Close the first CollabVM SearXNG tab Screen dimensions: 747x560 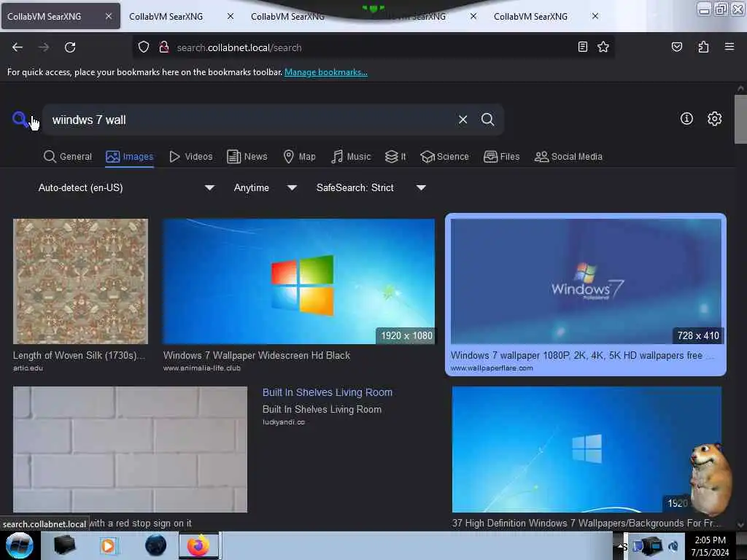(109, 16)
